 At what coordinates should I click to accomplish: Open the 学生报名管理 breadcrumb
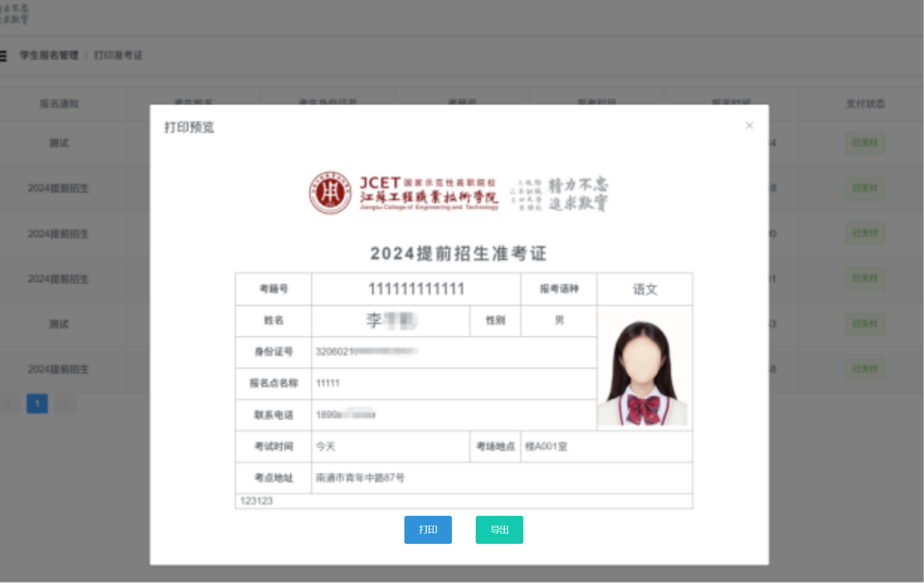pos(49,56)
